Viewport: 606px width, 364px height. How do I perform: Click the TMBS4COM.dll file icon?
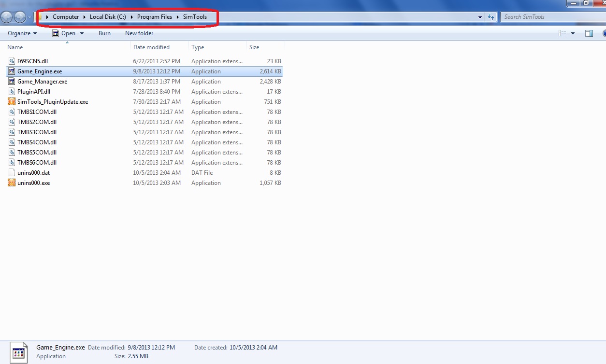pos(12,142)
